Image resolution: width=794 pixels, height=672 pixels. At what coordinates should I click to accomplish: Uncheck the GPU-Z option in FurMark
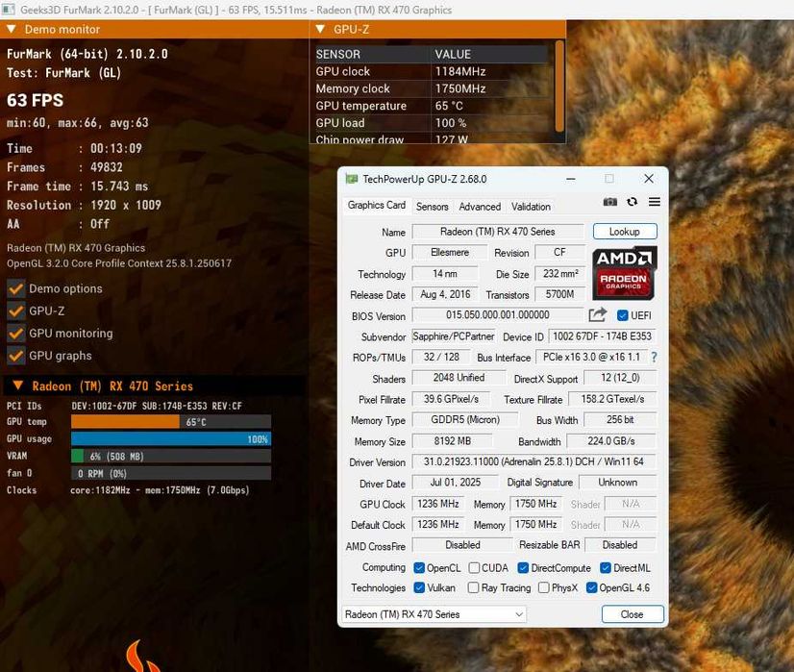coord(16,311)
